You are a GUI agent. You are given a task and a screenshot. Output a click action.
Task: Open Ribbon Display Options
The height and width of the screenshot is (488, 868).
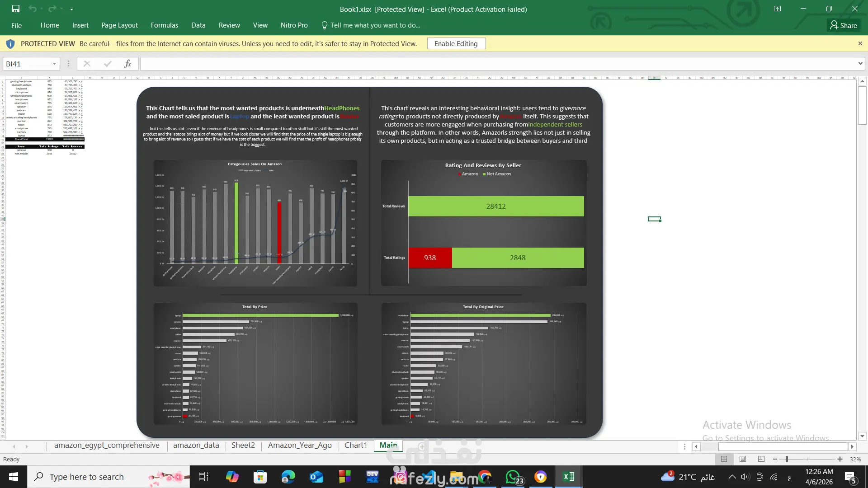(x=777, y=9)
